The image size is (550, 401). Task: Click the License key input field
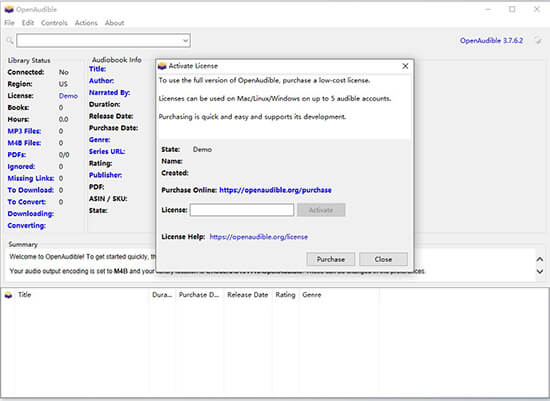[x=242, y=210]
